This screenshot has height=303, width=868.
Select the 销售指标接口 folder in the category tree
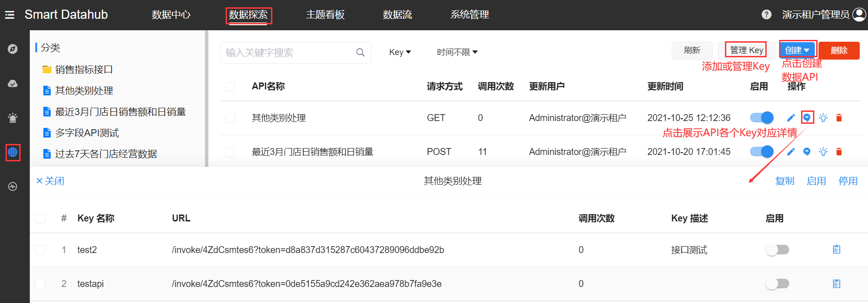[x=78, y=70]
